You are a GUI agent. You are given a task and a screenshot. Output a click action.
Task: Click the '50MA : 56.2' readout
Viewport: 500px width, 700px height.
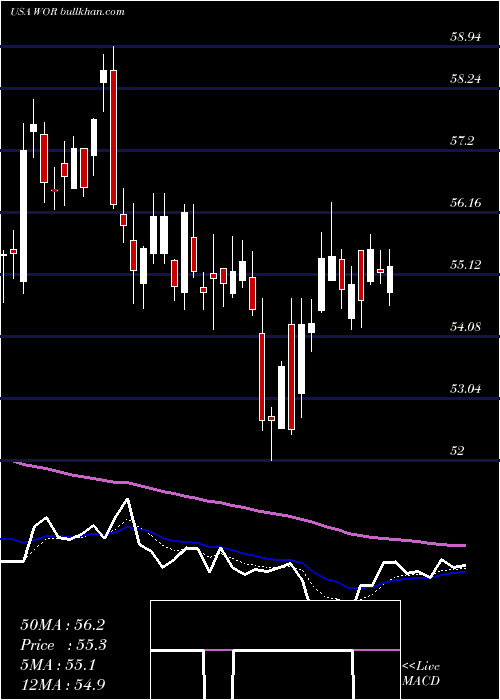point(62,625)
